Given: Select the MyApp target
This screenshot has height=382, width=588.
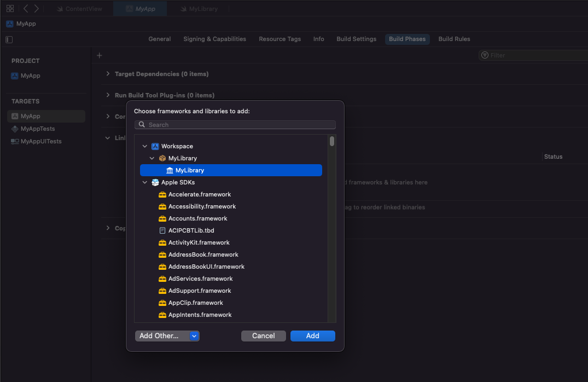Looking at the screenshot, I should pos(46,117).
